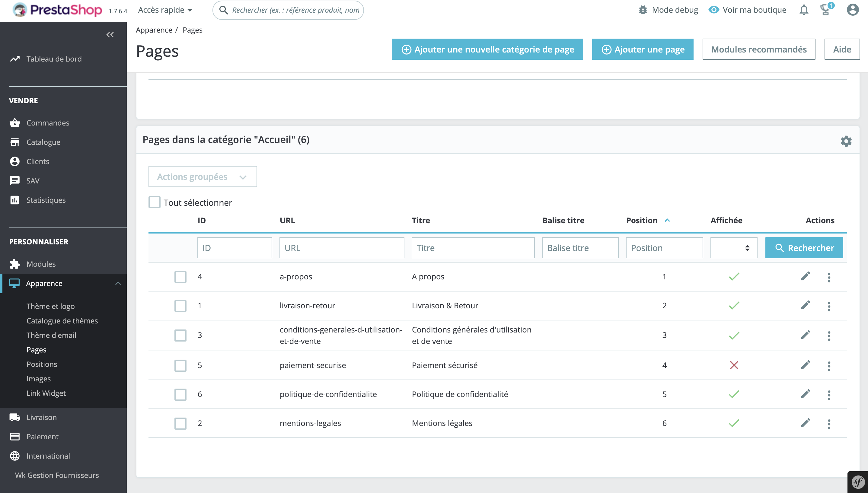Click Voir ma boutique link
The height and width of the screenshot is (493, 868).
(748, 10)
